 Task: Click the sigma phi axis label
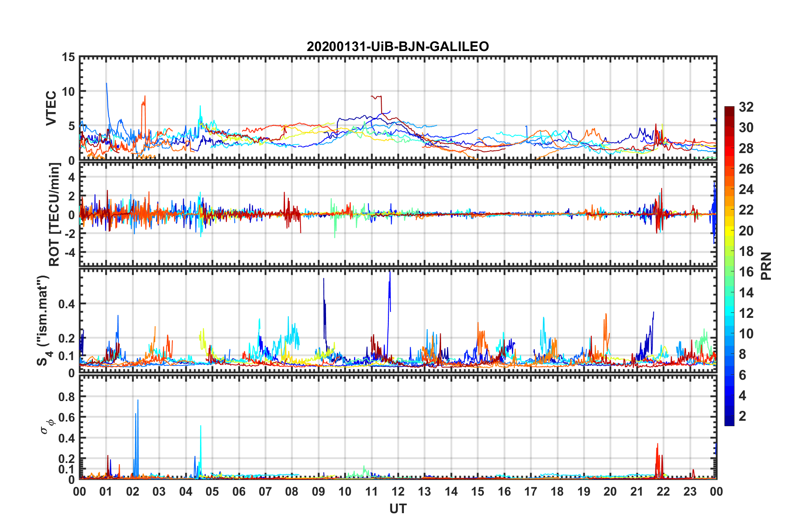click(x=48, y=427)
